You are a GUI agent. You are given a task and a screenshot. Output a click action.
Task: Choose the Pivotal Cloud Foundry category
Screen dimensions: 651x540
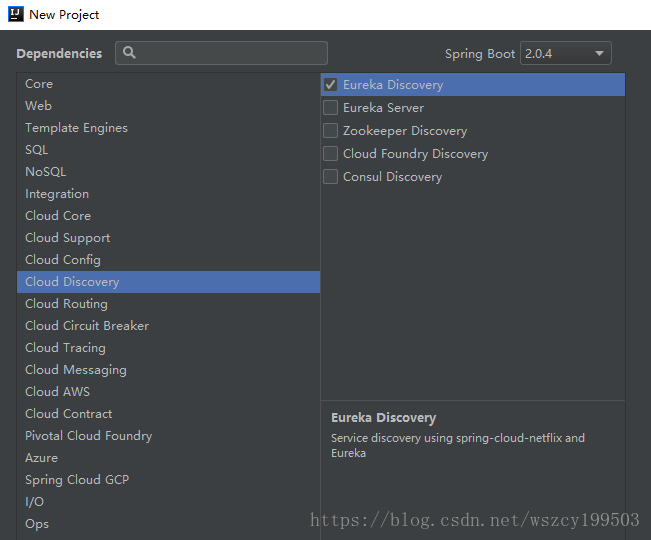pos(168,436)
